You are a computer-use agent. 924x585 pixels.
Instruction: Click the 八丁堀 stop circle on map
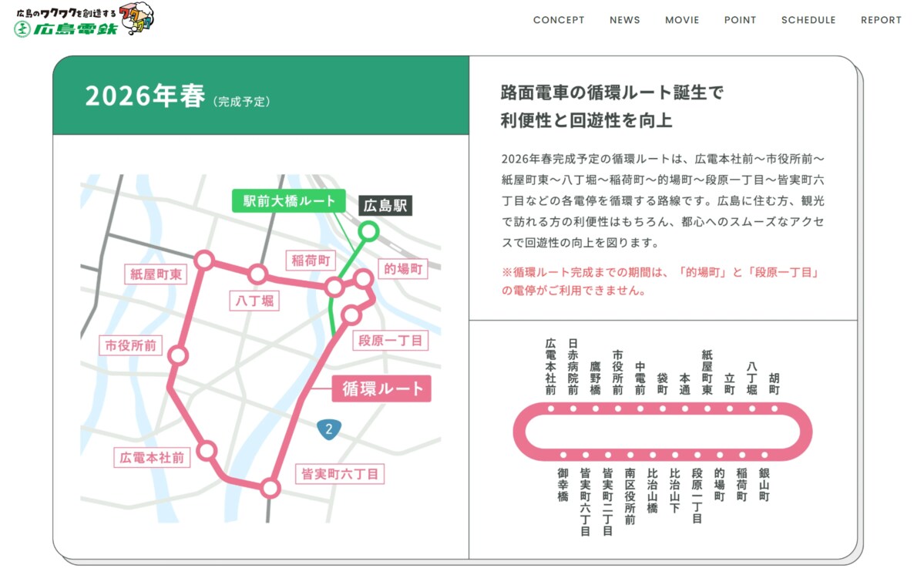[x=257, y=274]
